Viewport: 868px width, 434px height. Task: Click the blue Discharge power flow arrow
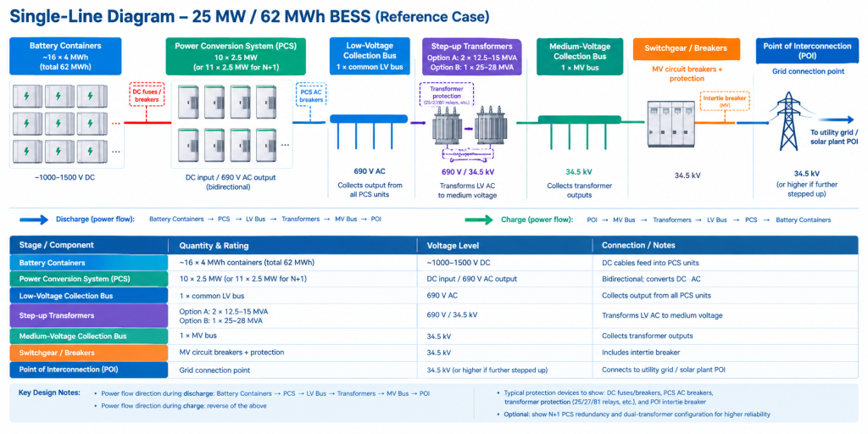(34, 220)
